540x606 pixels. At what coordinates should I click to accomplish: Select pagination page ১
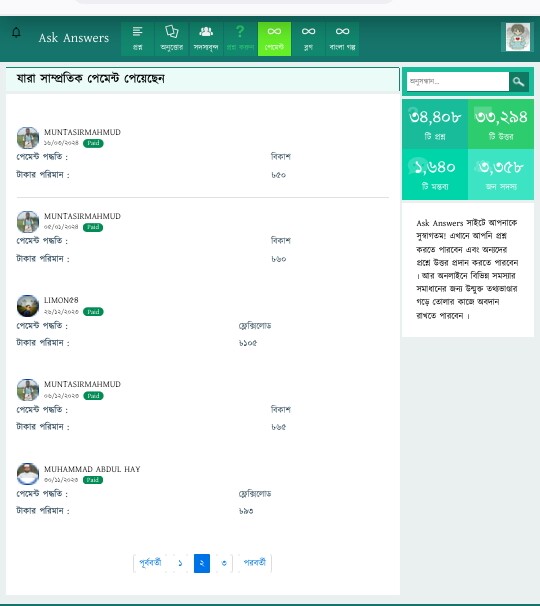click(180, 563)
